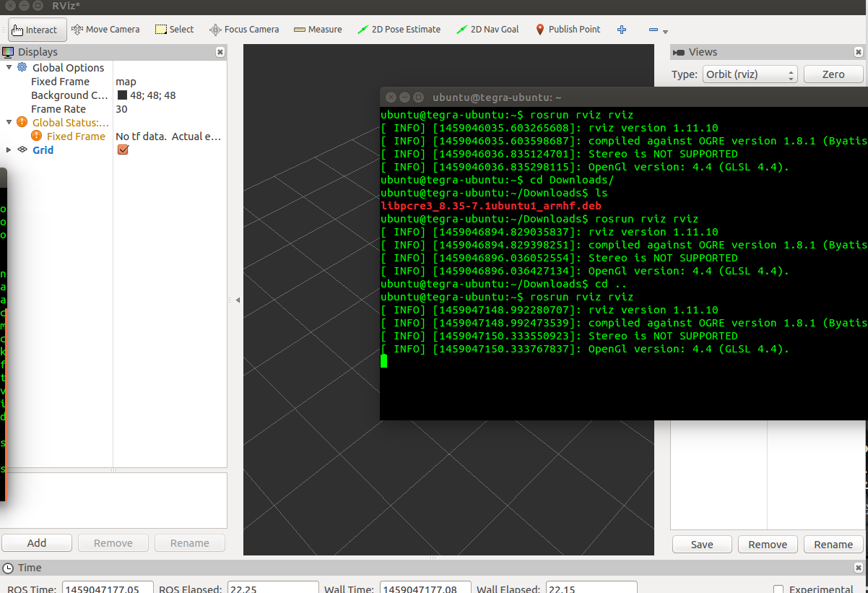Click the Global Status warning icon

point(22,122)
